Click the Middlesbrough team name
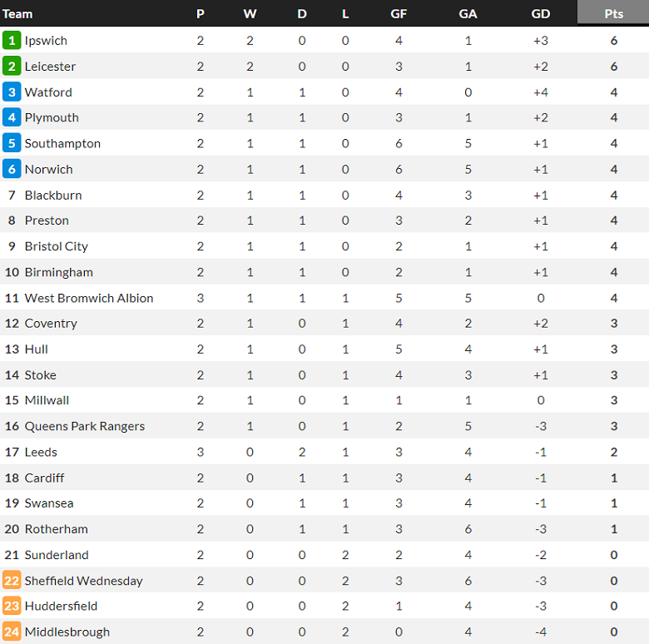 pyautogui.click(x=67, y=632)
